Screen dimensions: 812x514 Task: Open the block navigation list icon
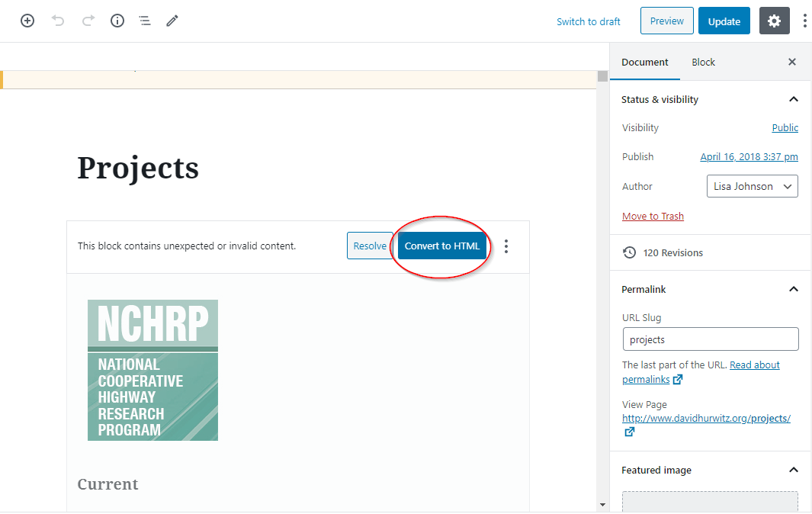(145, 21)
